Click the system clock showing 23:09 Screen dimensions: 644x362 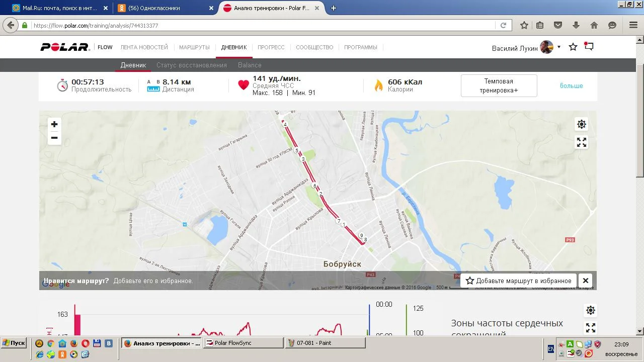click(621, 344)
